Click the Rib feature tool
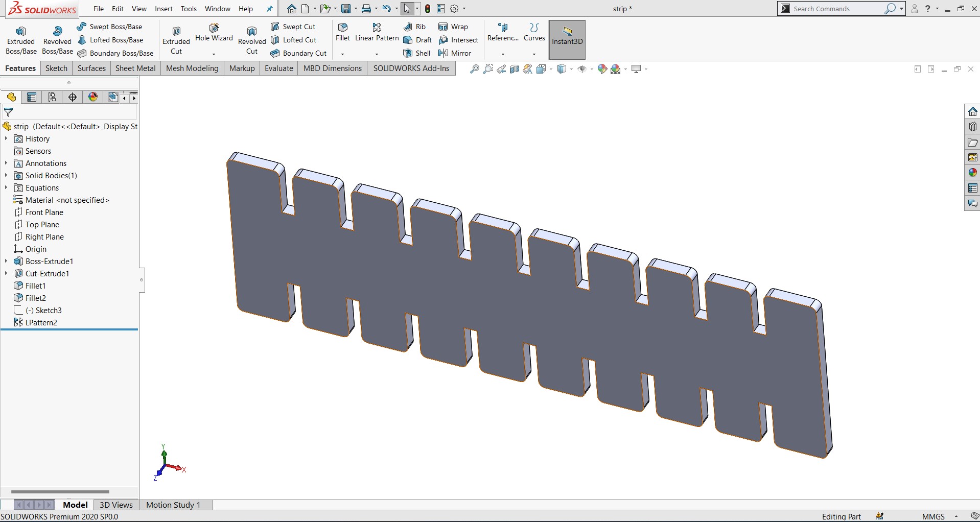The width and height of the screenshot is (980, 522). coord(414,27)
